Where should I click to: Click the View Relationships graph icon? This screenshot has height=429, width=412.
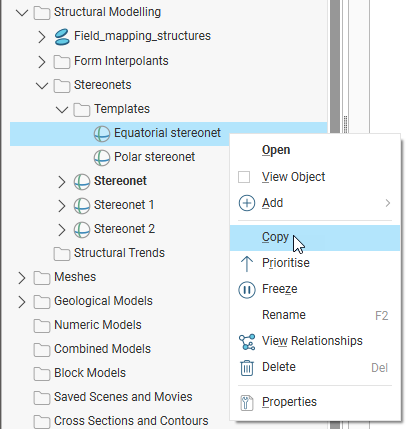(x=247, y=342)
